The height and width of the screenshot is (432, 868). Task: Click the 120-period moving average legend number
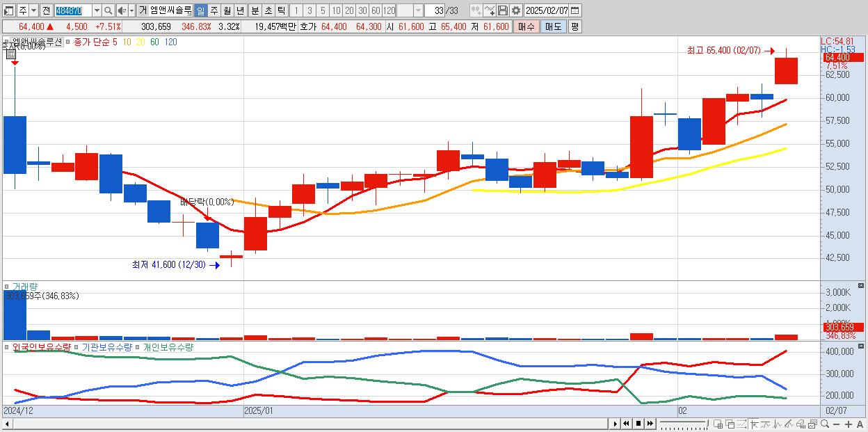click(x=170, y=42)
